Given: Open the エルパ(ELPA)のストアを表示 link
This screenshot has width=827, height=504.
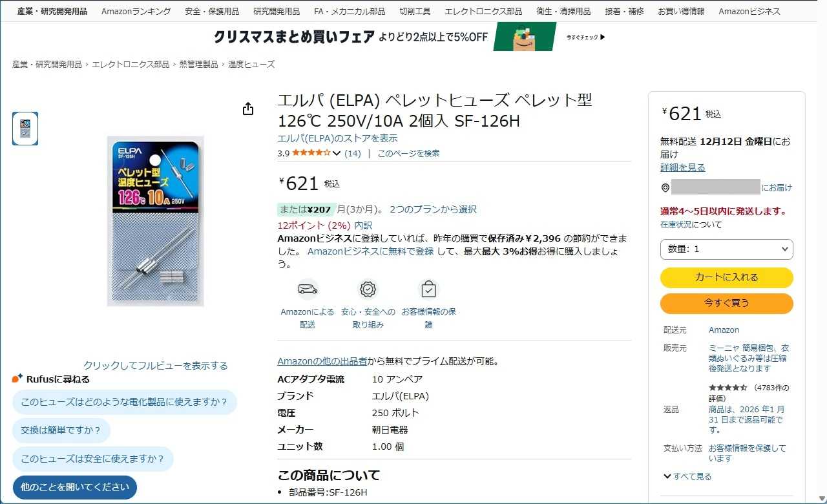Looking at the screenshot, I should click(337, 138).
